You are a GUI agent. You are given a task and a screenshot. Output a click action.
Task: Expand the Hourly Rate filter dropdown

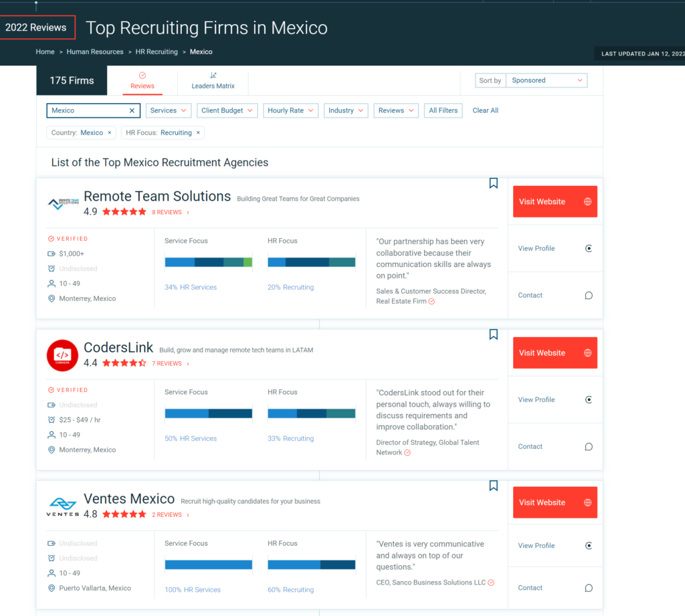click(290, 110)
